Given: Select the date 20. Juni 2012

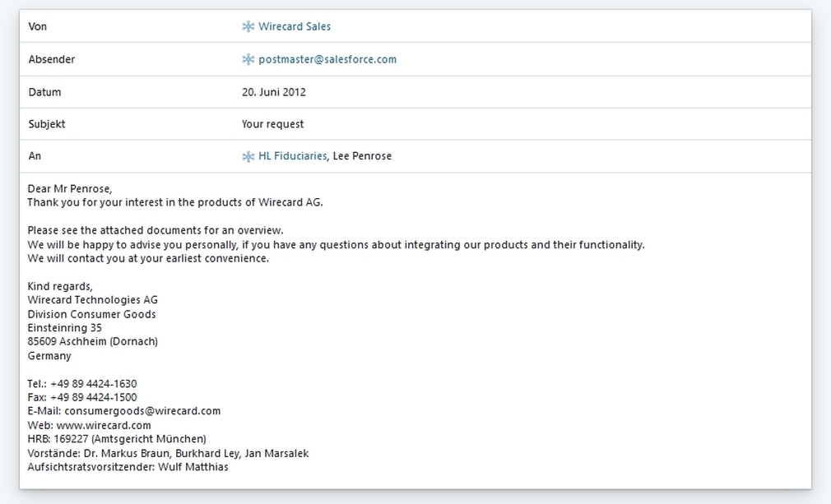Looking at the screenshot, I should pos(273,92).
